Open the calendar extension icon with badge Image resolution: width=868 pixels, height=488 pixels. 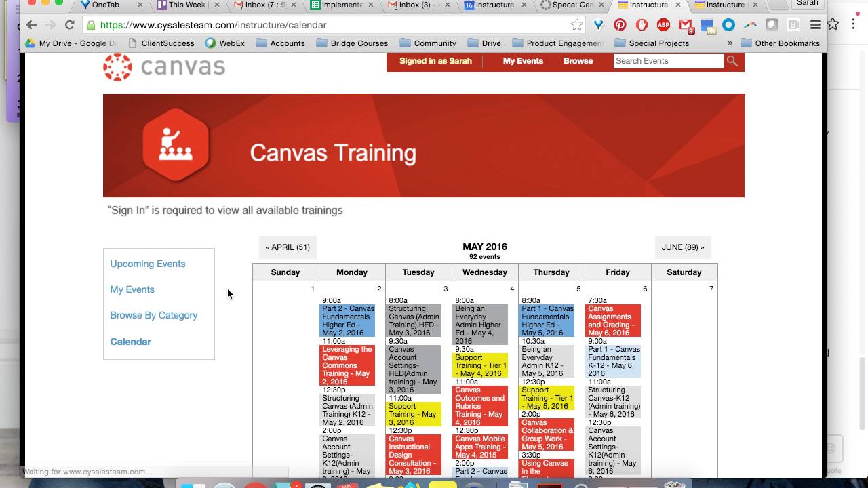click(707, 26)
